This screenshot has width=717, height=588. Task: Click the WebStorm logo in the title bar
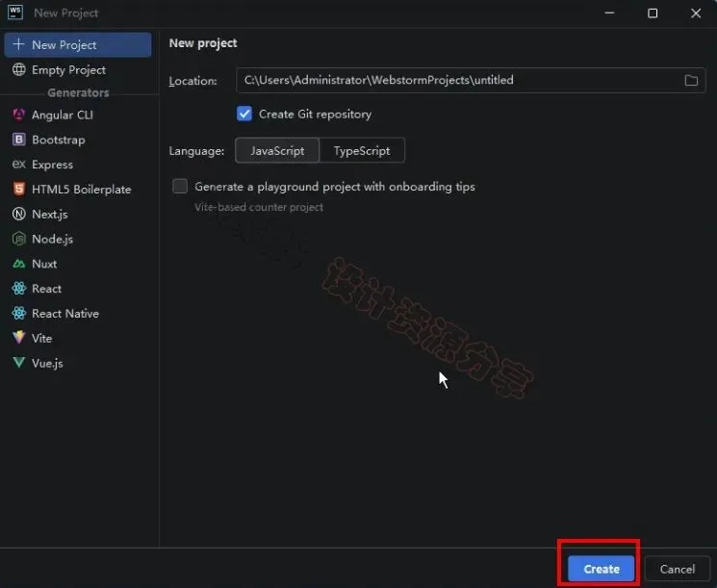pyautogui.click(x=15, y=13)
